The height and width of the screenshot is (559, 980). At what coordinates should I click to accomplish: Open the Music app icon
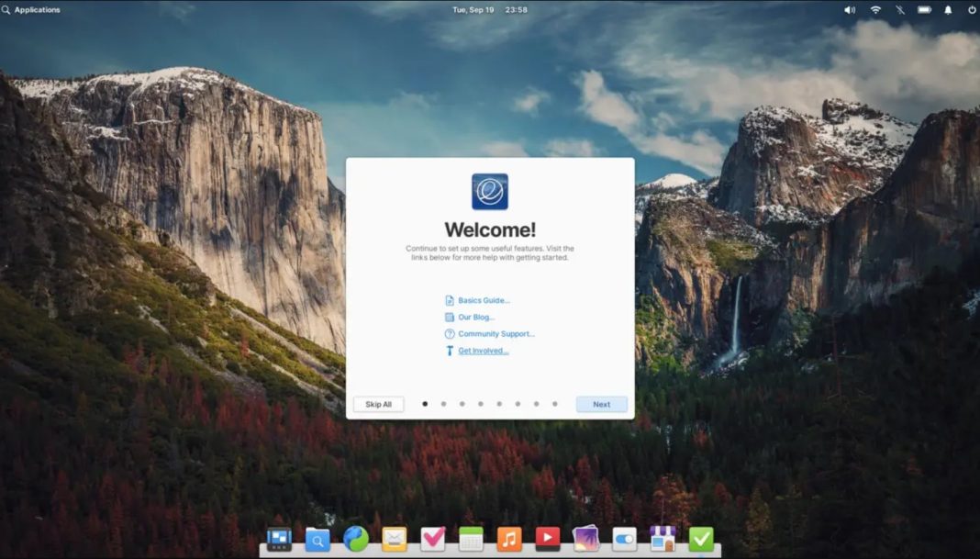pyautogui.click(x=509, y=539)
